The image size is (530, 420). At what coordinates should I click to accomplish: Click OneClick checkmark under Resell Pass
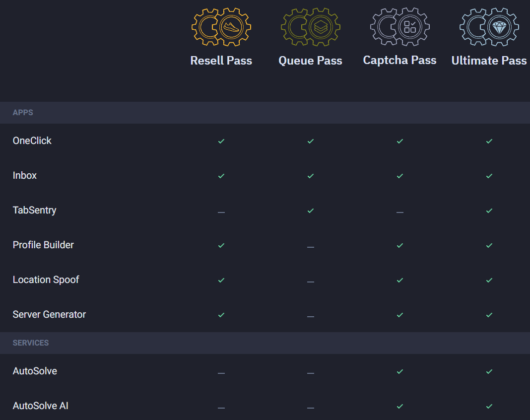(x=221, y=141)
